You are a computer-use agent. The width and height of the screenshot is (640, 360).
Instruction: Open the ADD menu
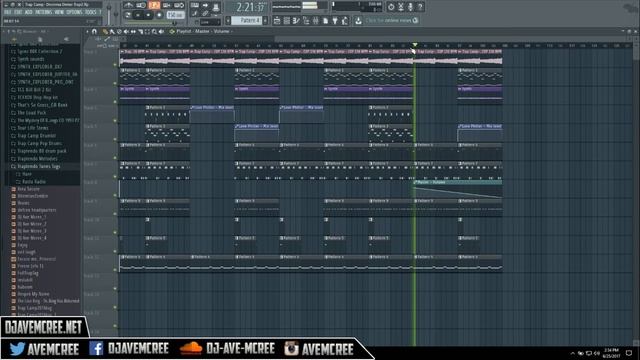point(28,13)
